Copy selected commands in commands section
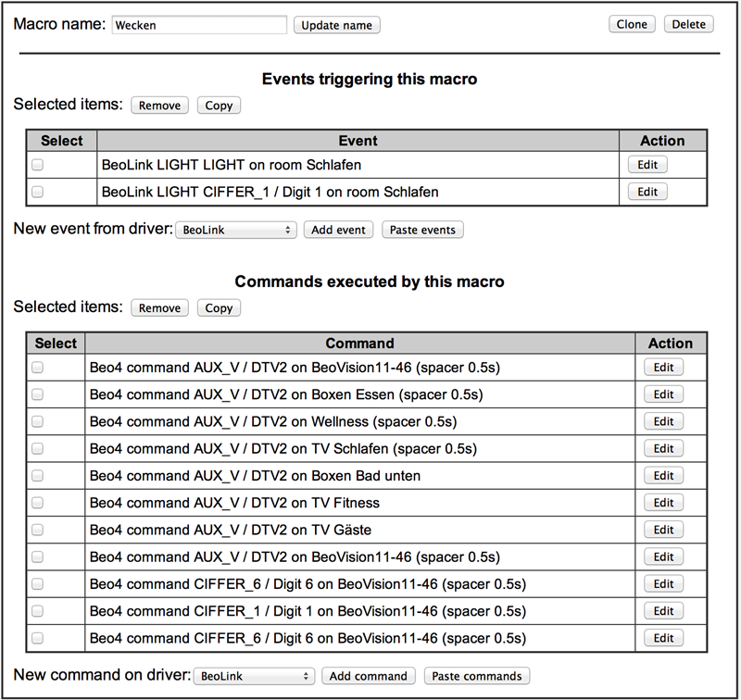The height and width of the screenshot is (700, 741). 219,307
